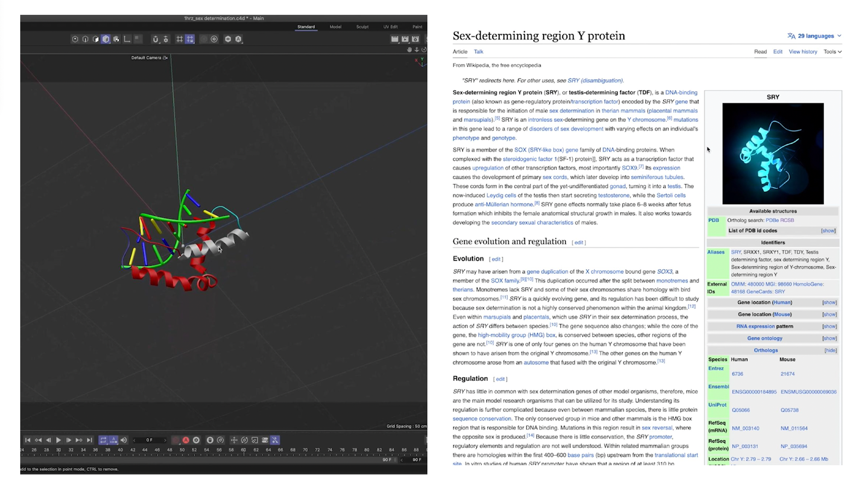Open keyframe selection gear icon
The width and height of the screenshot is (868, 487).
(x=196, y=440)
